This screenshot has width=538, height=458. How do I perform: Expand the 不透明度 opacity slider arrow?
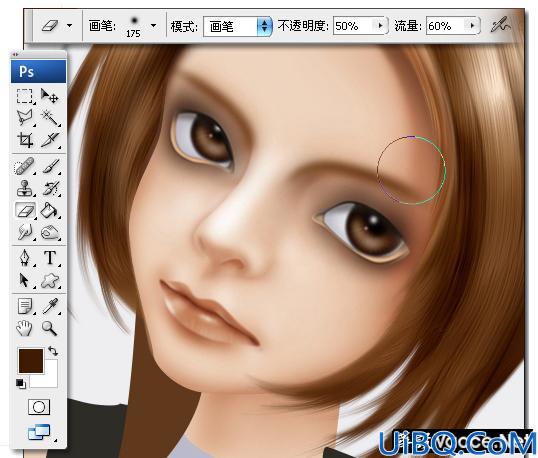pos(380,25)
